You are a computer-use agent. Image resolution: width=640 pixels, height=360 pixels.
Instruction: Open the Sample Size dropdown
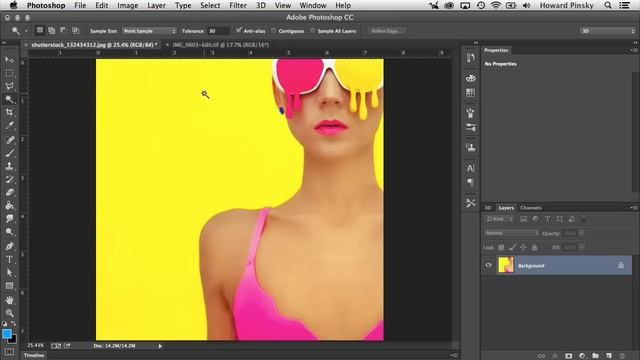click(149, 31)
